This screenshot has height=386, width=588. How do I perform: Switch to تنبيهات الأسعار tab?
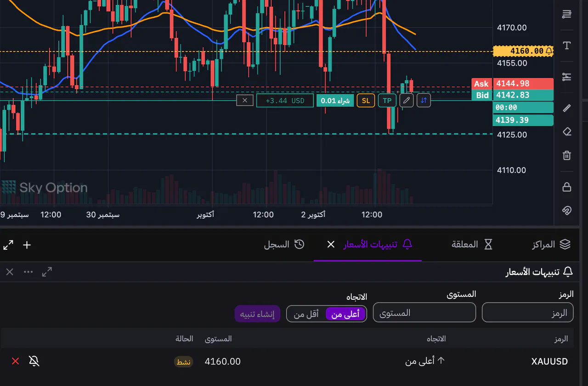378,244
